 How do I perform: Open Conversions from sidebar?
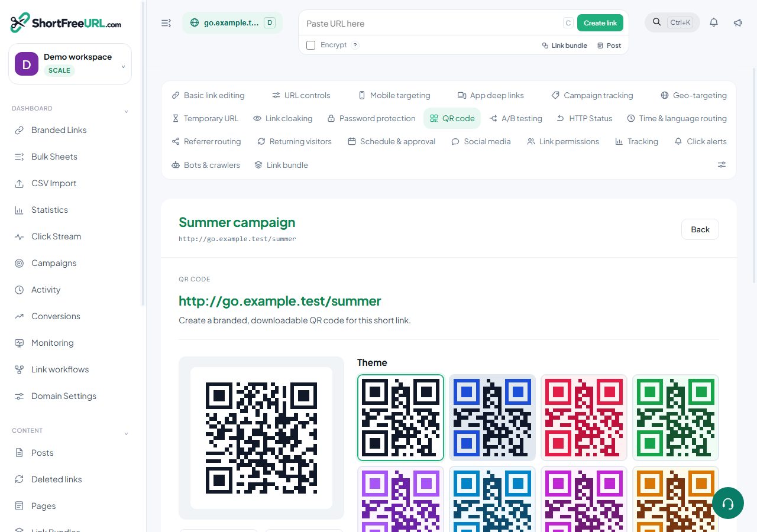pyautogui.click(x=70, y=316)
